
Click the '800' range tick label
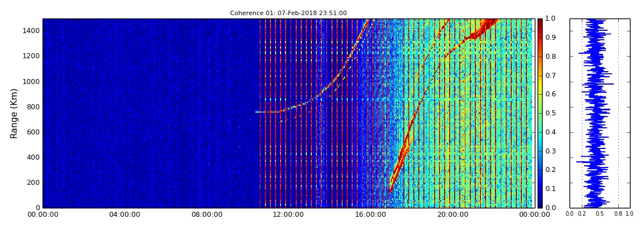pyautogui.click(x=33, y=107)
